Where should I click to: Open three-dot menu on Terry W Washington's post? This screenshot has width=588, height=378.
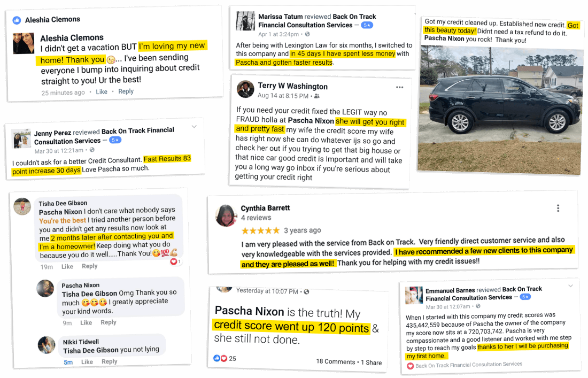(x=399, y=87)
